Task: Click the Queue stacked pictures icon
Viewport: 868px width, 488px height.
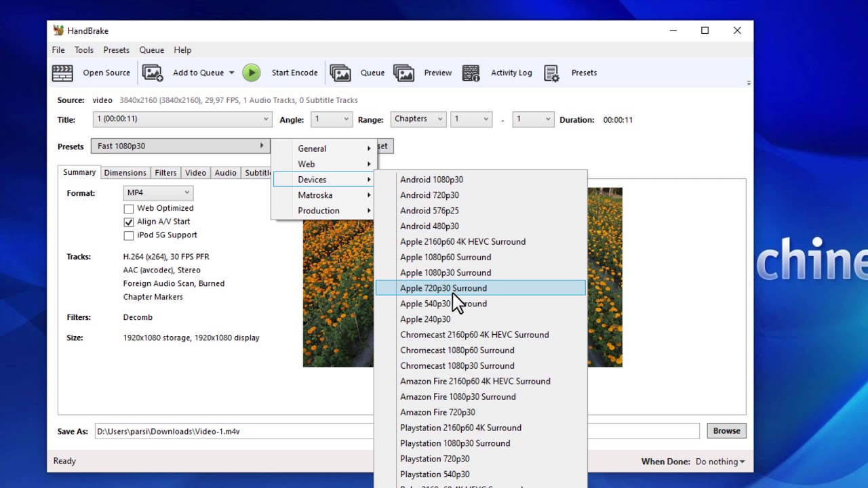Action: point(340,73)
